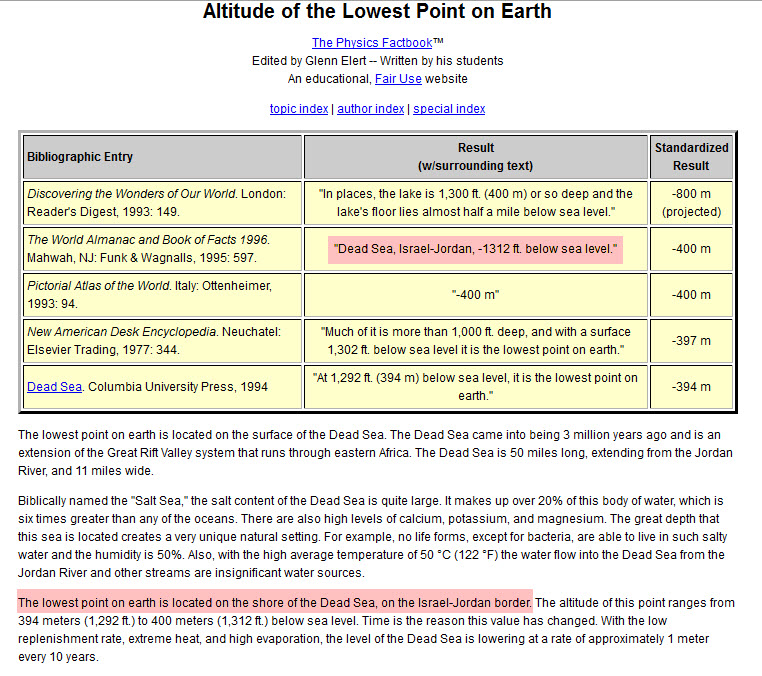Select the Bibliographic Entry column header
The width and height of the screenshot is (762, 676).
click(80, 157)
